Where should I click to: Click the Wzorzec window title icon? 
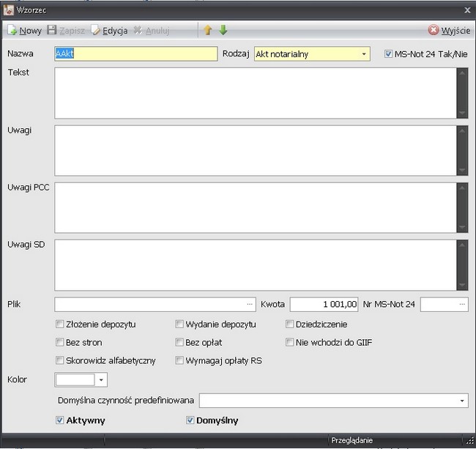click(x=9, y=10)
